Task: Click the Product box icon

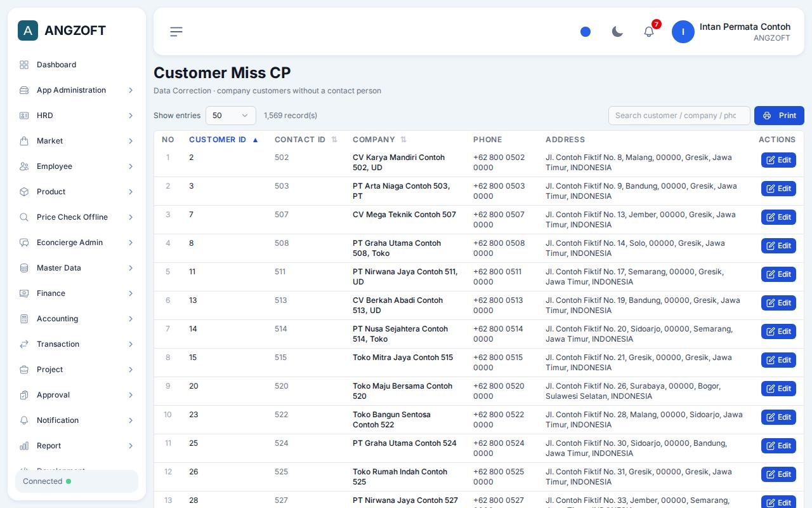Action: [x=24, y=192]
